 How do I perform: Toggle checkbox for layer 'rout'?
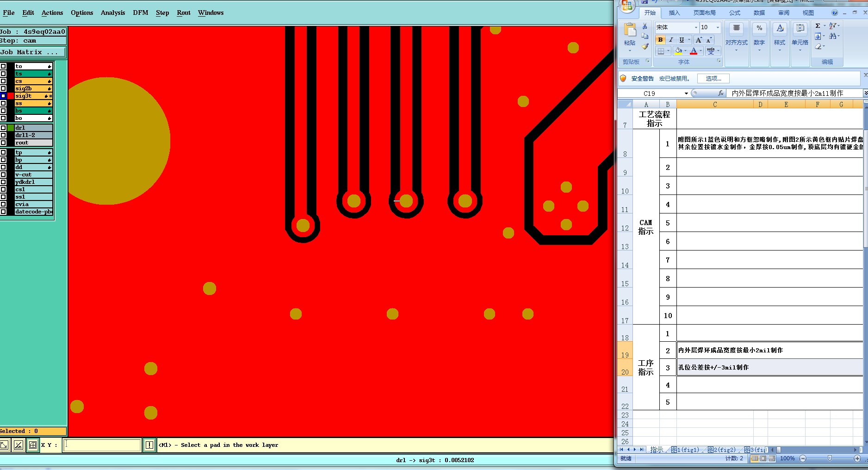point(3,143)
